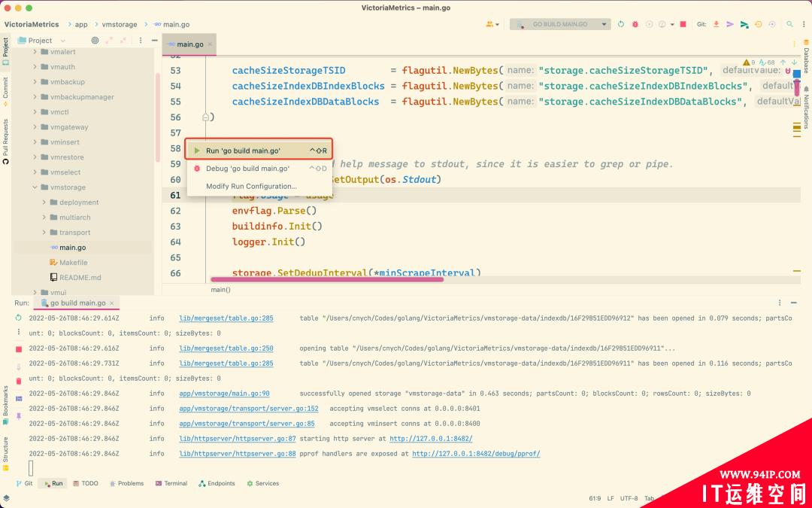The image size is (812, 508).
Task: Click Collapse All in the Project panel header
Action: [x=123, y=41]
